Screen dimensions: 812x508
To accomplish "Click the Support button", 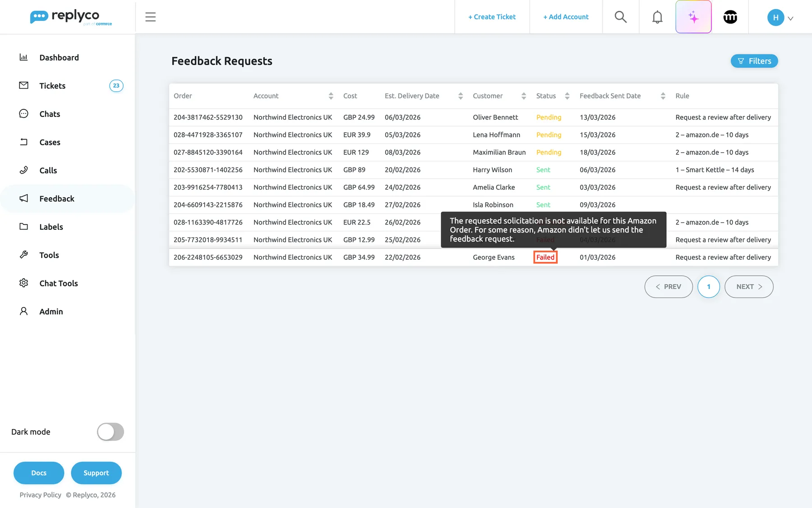I will click(96, 473).
